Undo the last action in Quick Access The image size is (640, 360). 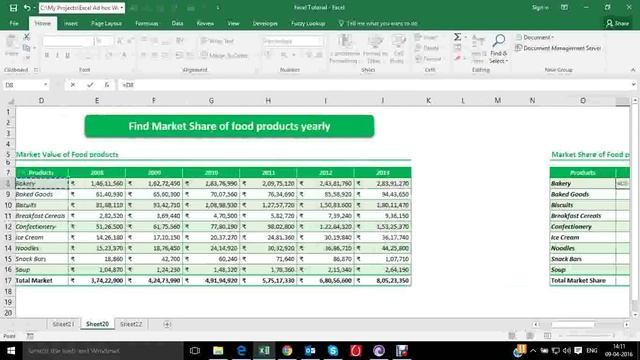(x=27, y=8)
